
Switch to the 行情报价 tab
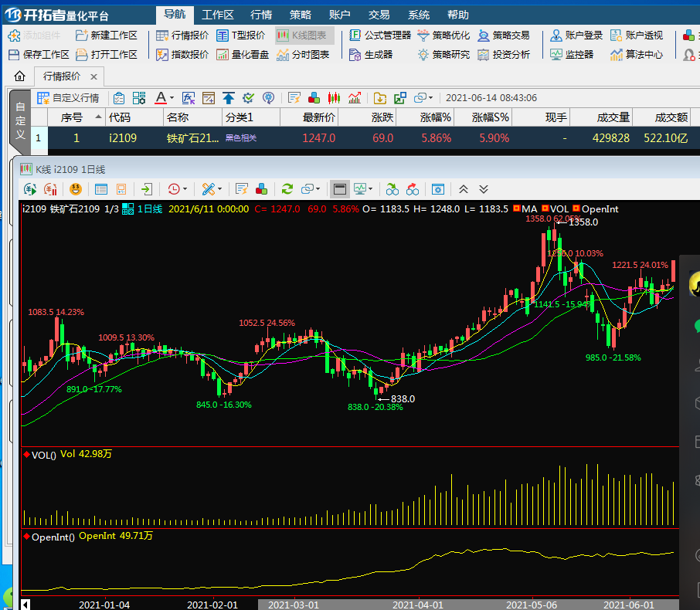(62, 76)
